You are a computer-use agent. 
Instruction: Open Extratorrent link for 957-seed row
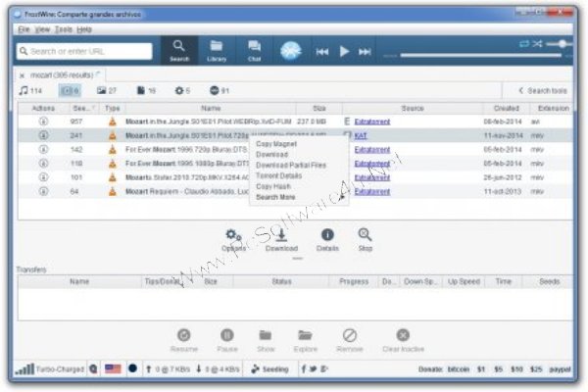point(372,122)
